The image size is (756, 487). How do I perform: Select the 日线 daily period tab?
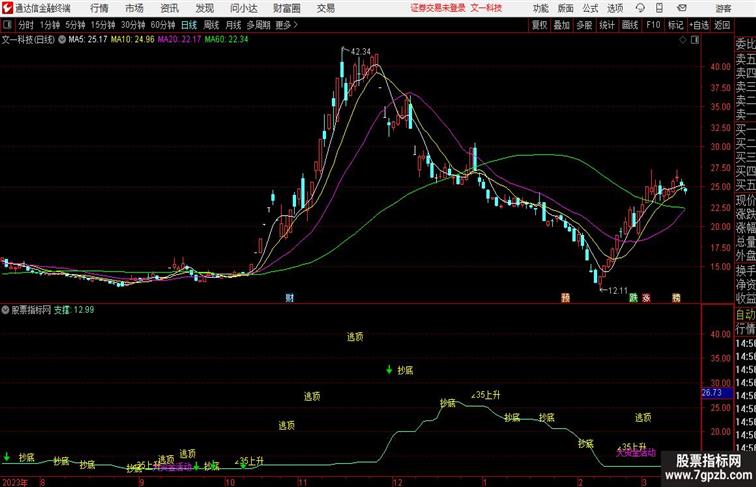pos(189,25)
